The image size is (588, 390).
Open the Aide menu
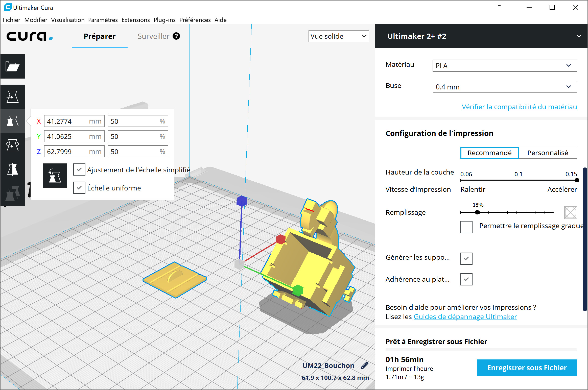tap(220, 20)
